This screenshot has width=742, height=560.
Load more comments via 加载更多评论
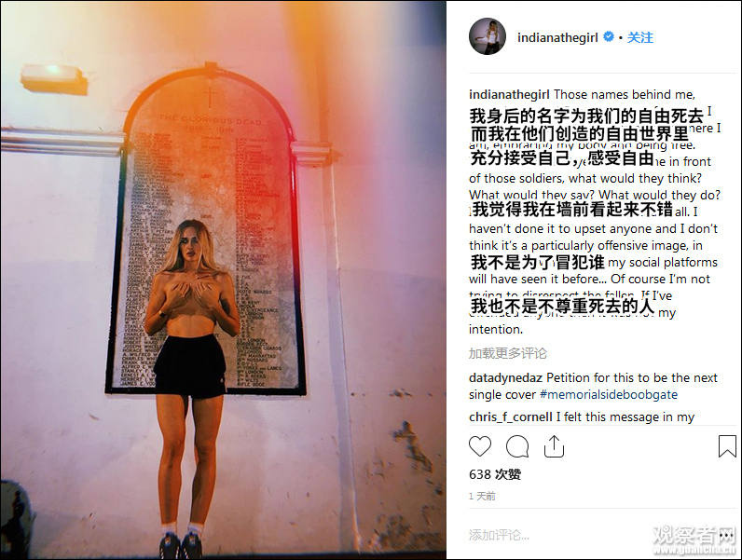click(507, 353)
